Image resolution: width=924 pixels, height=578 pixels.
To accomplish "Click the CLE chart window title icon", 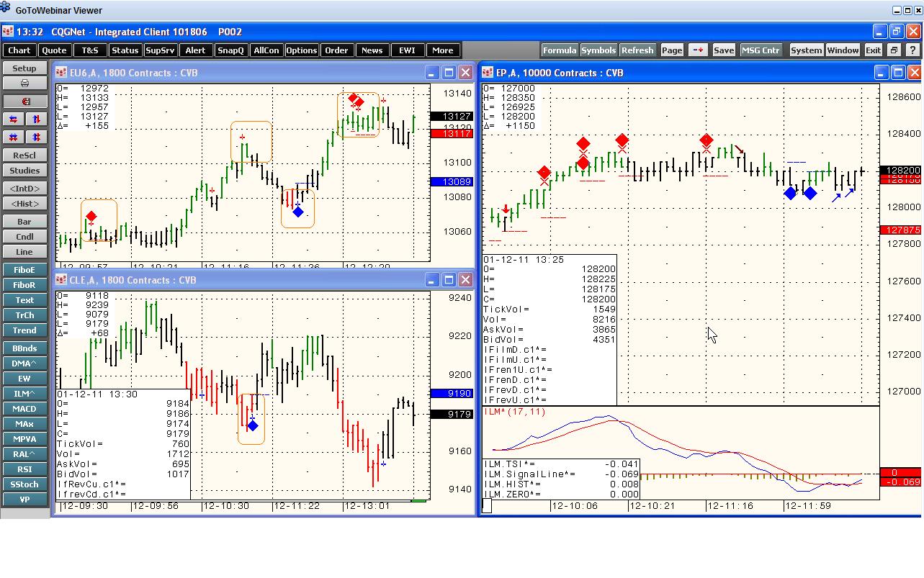I will pyautogui.click(x=62, y=280).
